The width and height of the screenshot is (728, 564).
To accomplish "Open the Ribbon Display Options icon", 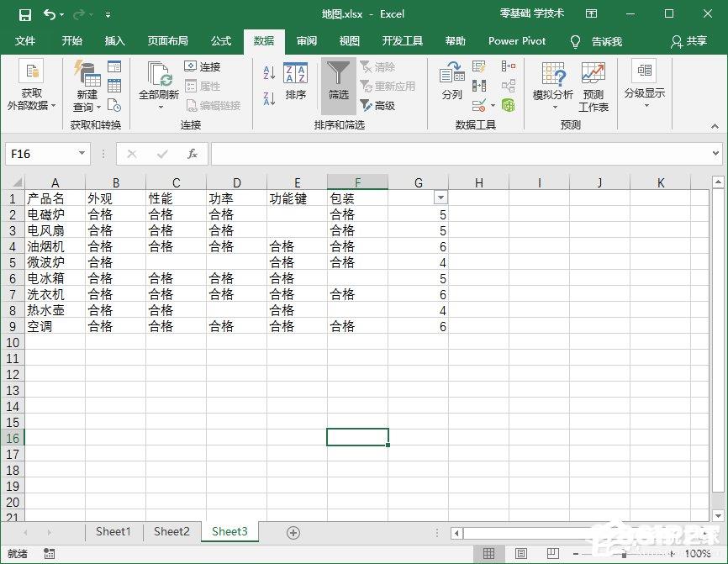I will [591, 13].
